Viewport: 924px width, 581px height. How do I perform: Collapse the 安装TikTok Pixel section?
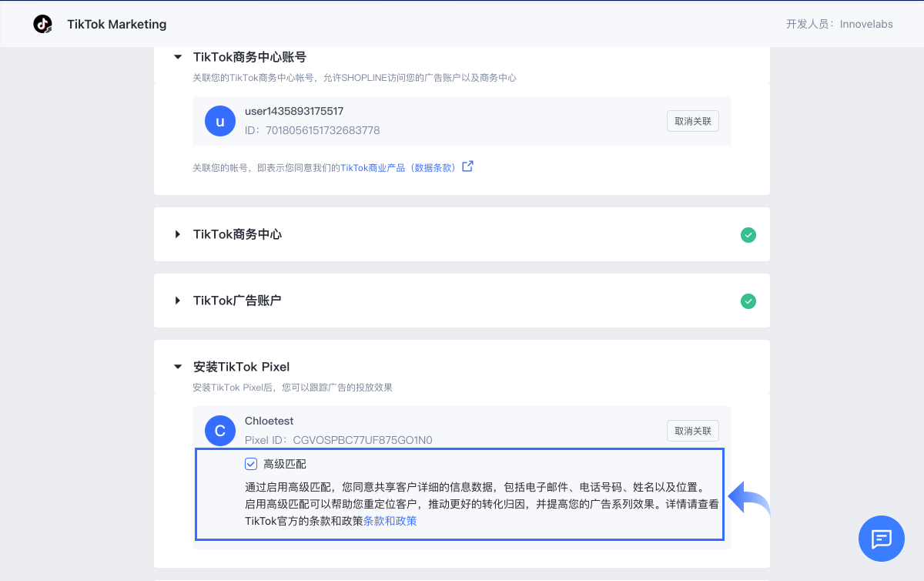coord(178,367)
